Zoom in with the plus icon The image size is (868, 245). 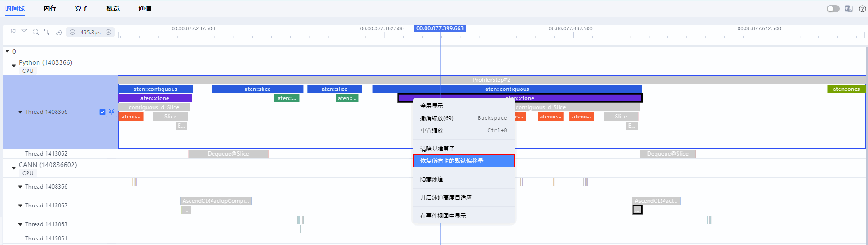[x=108, y=32]
